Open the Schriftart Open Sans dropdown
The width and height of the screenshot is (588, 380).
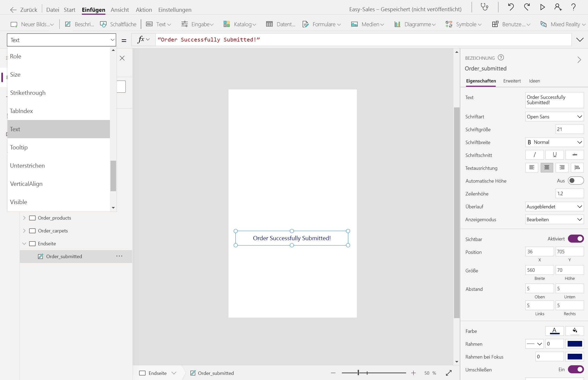click(554, 117)
